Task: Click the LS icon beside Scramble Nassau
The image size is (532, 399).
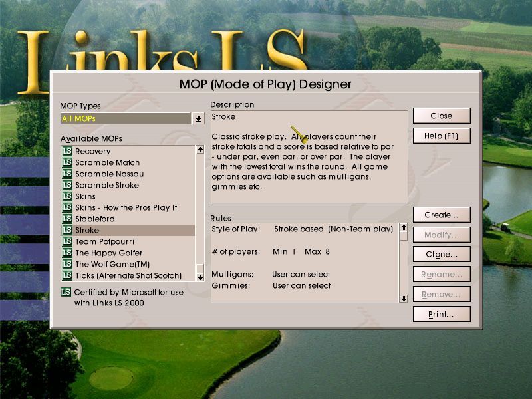Action: coord(66,174)
